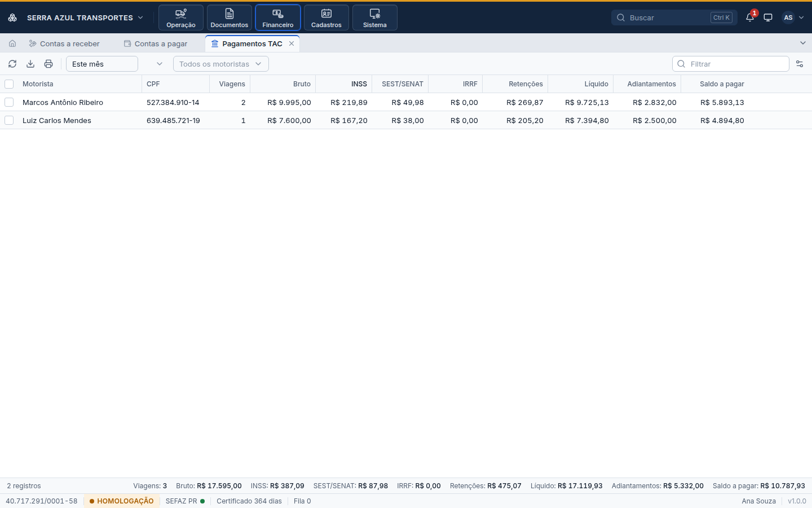Open the notifications bell
This screenshot has height=508, width=812.
pos(750,17)
